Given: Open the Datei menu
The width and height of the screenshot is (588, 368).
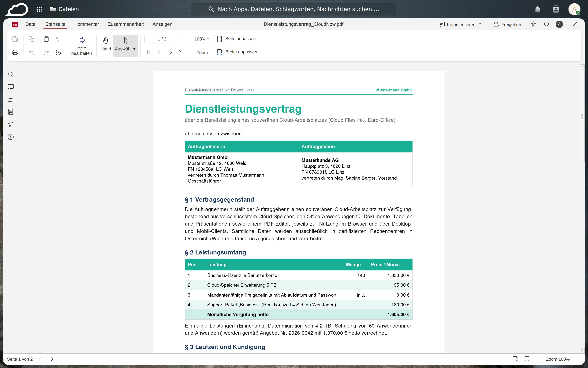Looking at the screenshot, I should point(31,24).
